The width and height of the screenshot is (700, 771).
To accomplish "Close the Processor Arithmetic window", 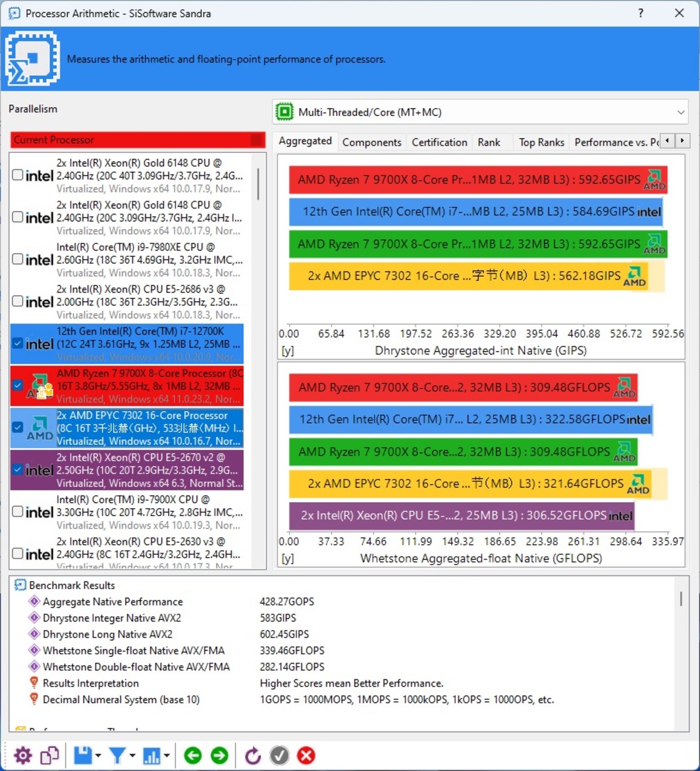I will 680,13.
